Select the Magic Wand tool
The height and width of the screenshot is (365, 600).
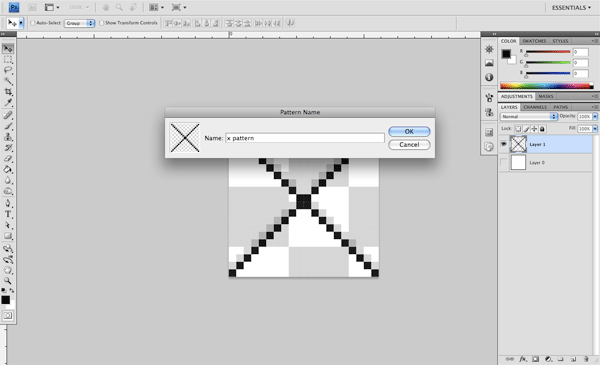click(8, 81)
